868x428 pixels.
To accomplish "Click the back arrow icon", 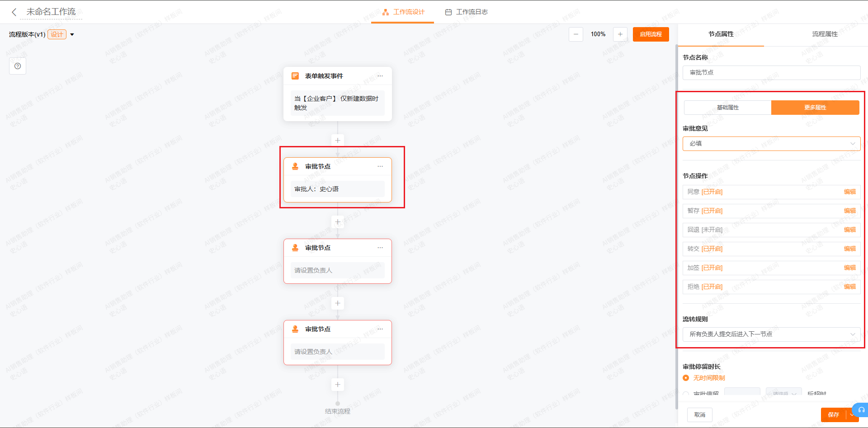I will 14,12.
